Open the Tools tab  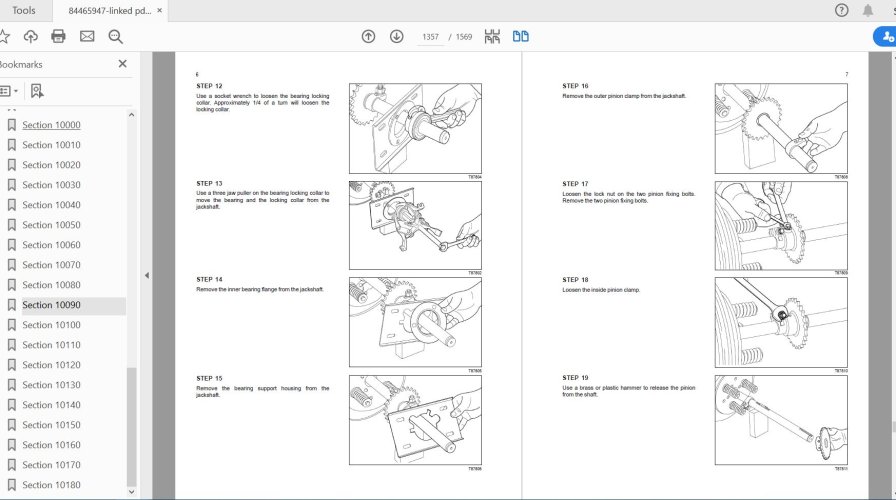click(x=23, y=10)
